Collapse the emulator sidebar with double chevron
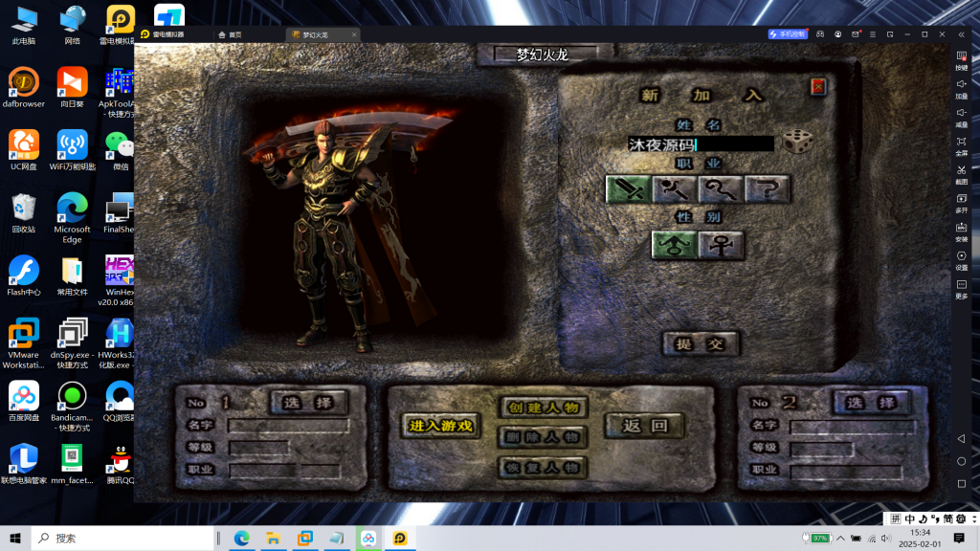Viewport: 980px width, 551px height. tap(961, 34)
